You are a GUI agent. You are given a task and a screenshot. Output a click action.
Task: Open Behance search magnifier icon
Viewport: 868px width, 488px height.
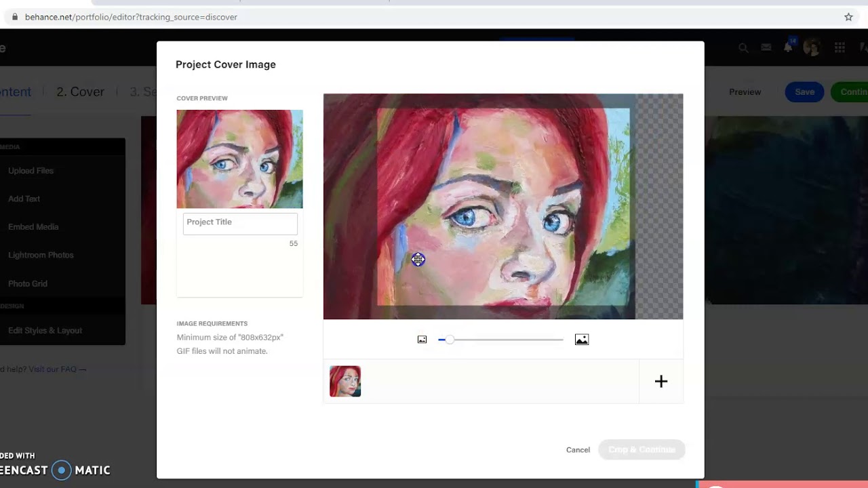(x=743, y=47)
